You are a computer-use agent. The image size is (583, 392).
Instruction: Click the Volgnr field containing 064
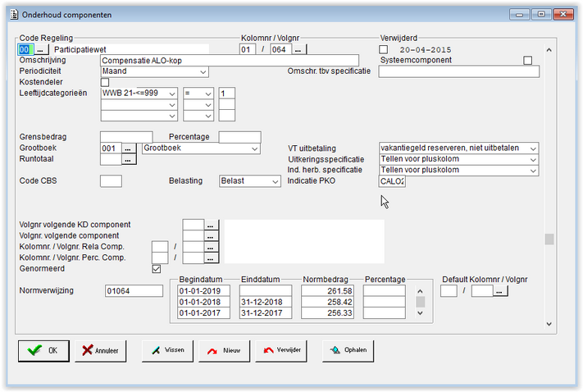[281, 49]
